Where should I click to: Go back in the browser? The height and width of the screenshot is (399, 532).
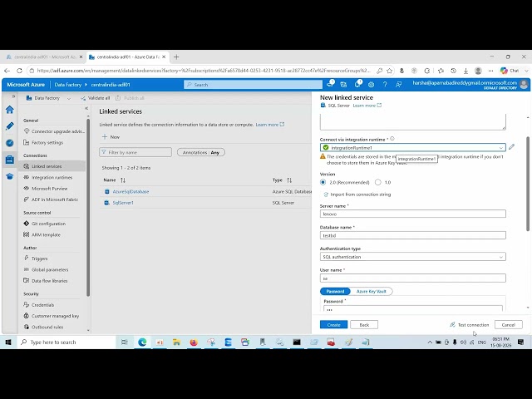click(7, 71)
